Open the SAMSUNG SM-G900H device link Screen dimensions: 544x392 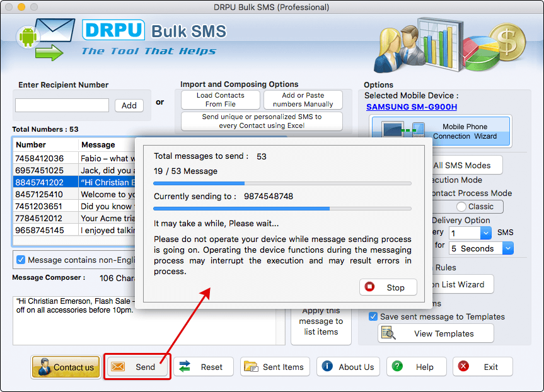[412, 107]
